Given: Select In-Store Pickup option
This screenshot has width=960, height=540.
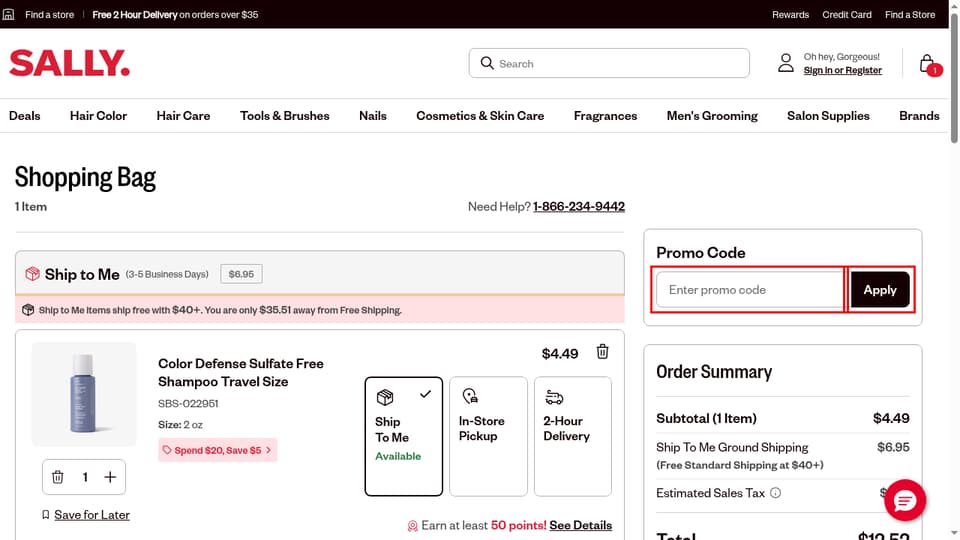Looking at the screenshot, I should [488, 436].
